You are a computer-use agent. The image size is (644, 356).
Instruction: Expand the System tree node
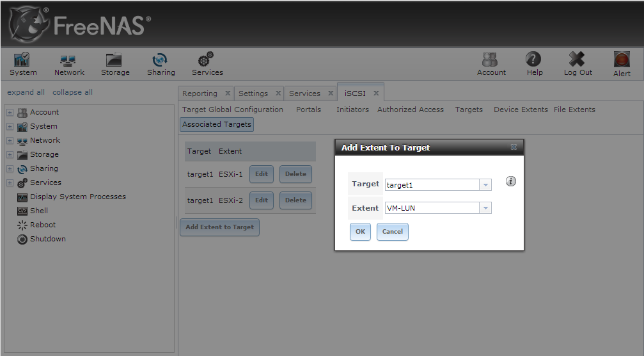pyautogui.click(x=10, y=126)
